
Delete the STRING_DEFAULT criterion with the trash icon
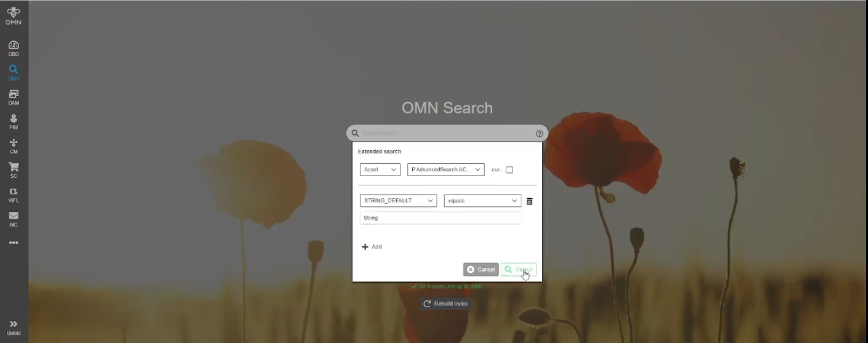(529, 201)
